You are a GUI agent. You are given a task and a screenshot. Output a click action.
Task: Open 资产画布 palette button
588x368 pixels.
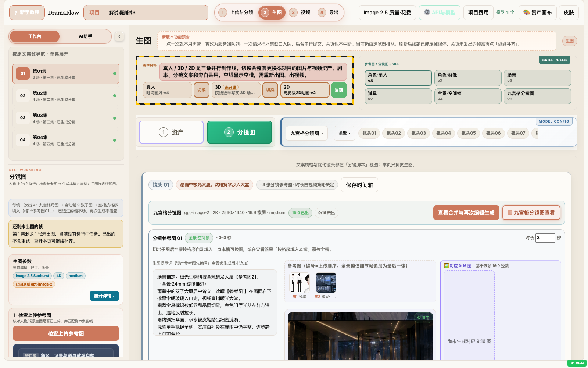538,13
